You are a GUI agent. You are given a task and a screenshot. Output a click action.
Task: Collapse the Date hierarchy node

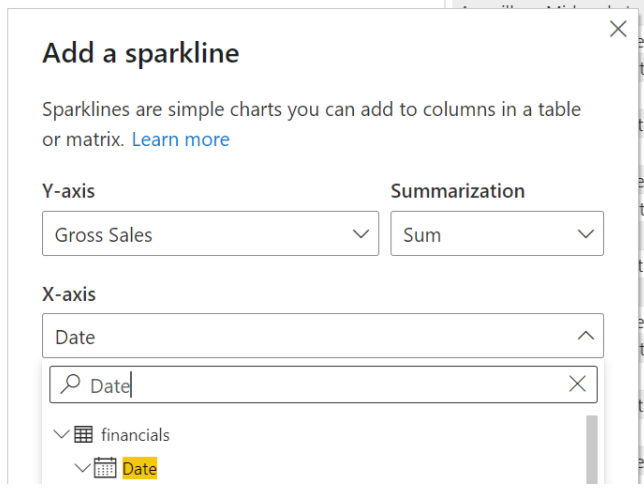tap(82, 468)
